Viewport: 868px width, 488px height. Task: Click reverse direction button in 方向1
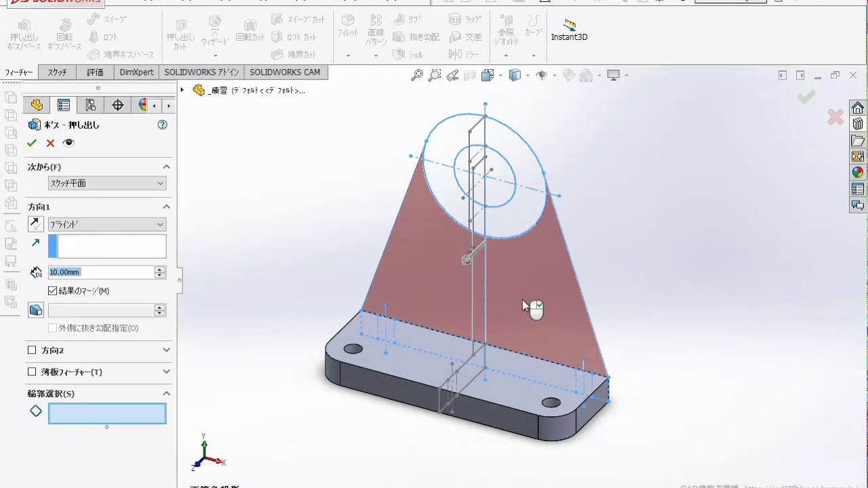point(36,224)
